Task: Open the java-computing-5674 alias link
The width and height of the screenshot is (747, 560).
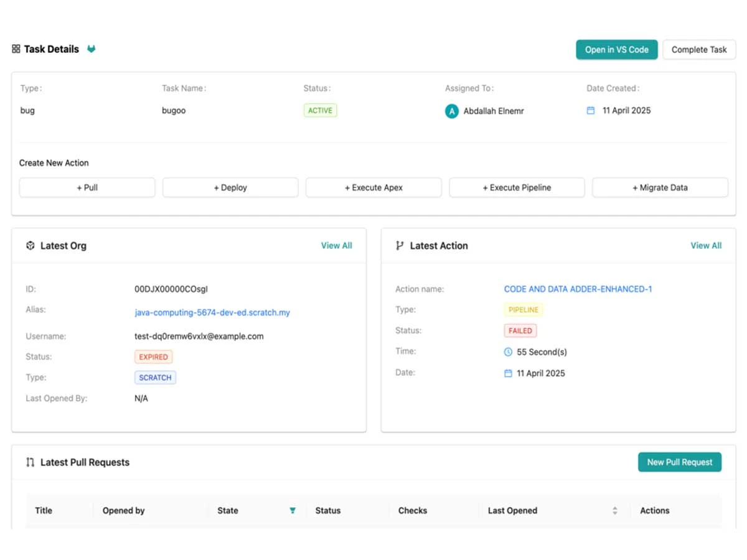Action: tap(212, 313)
